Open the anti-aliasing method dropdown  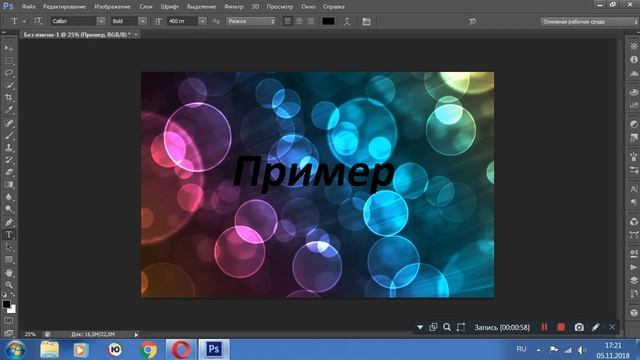point(251,21)
